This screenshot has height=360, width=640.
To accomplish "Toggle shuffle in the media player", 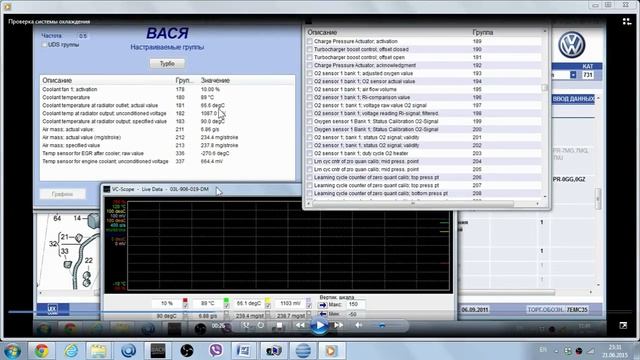I will click(245, 325).
